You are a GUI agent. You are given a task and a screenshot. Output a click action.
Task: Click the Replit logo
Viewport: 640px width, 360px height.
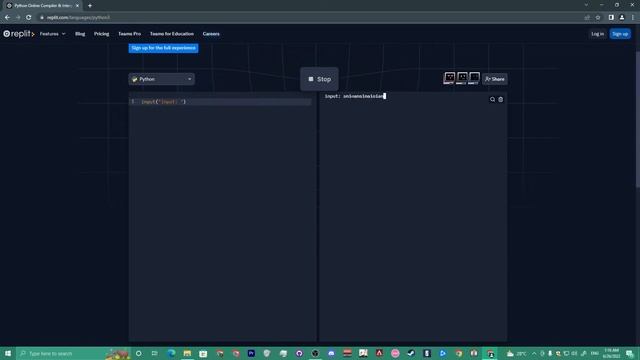(x=19, y=34)
